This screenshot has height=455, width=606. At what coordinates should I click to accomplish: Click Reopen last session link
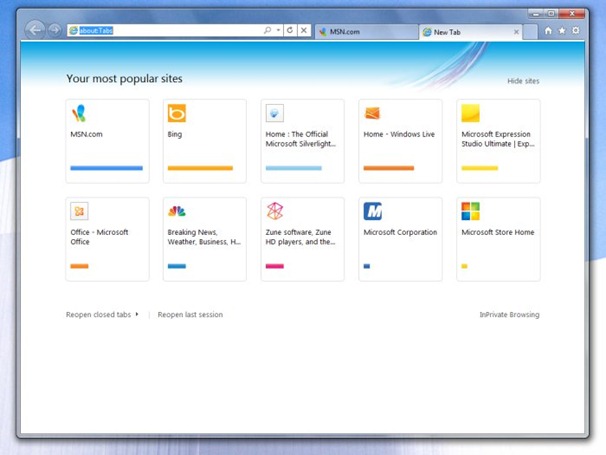pyautogui.click(x=190, y=315)
